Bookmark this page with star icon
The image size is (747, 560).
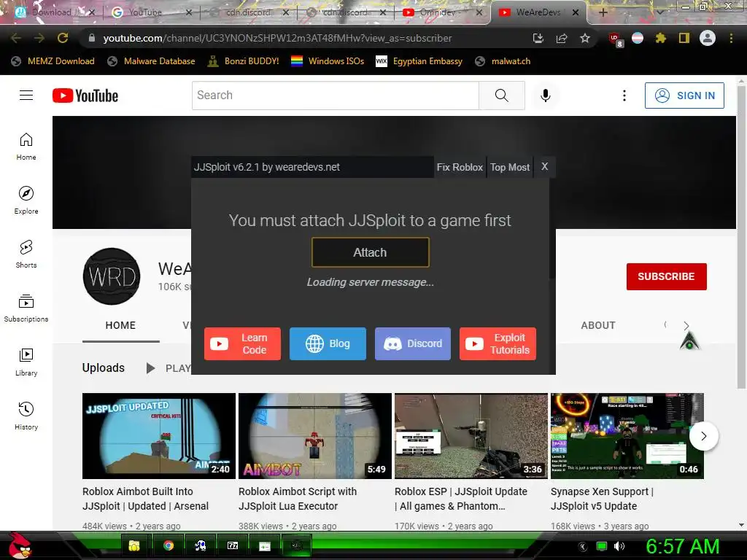pos(585,38)
